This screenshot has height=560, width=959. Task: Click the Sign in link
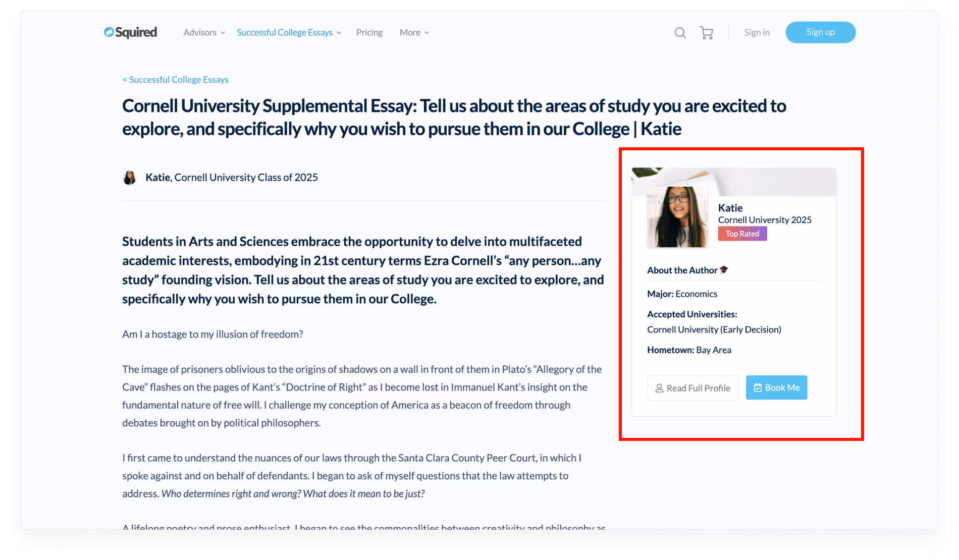(757, 32)
